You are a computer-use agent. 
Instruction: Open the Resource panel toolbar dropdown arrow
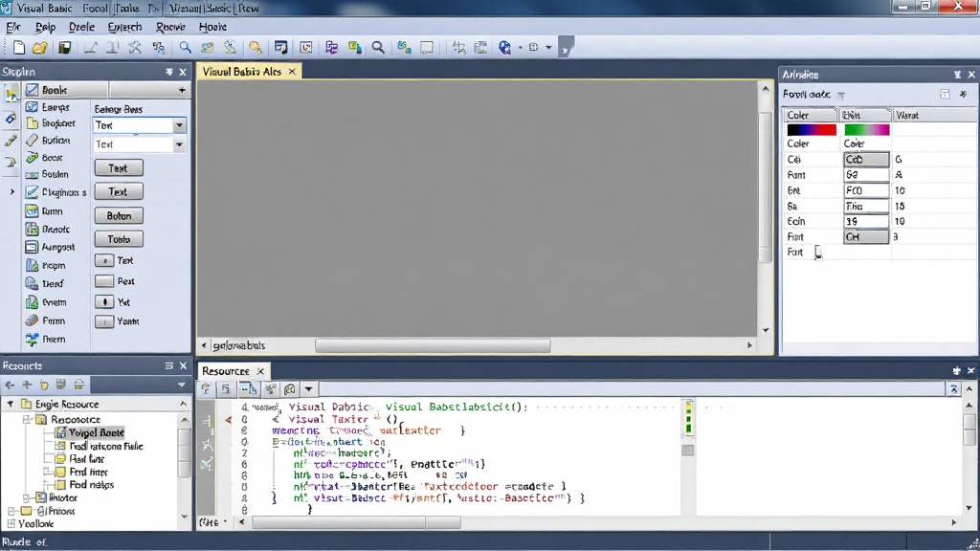point(181,385)
